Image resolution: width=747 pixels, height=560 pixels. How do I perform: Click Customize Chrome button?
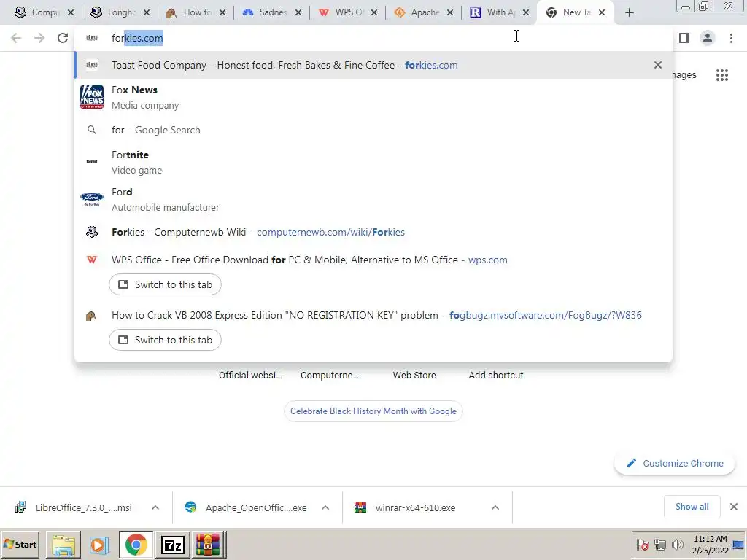point(675,463)
